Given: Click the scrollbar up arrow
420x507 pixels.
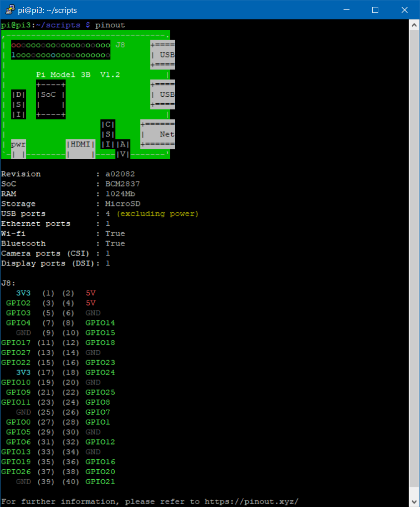Looking at the screenshot, I should point(415,25).
